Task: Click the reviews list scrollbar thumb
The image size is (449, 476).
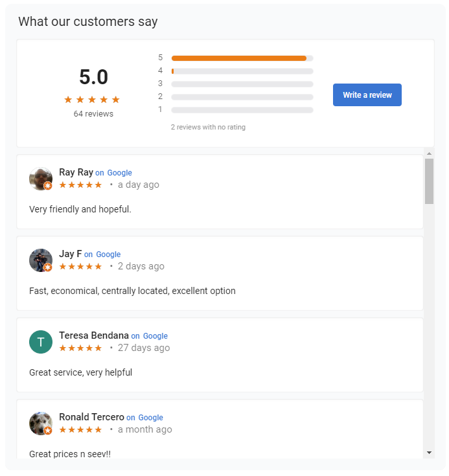Action: [429, 181]
